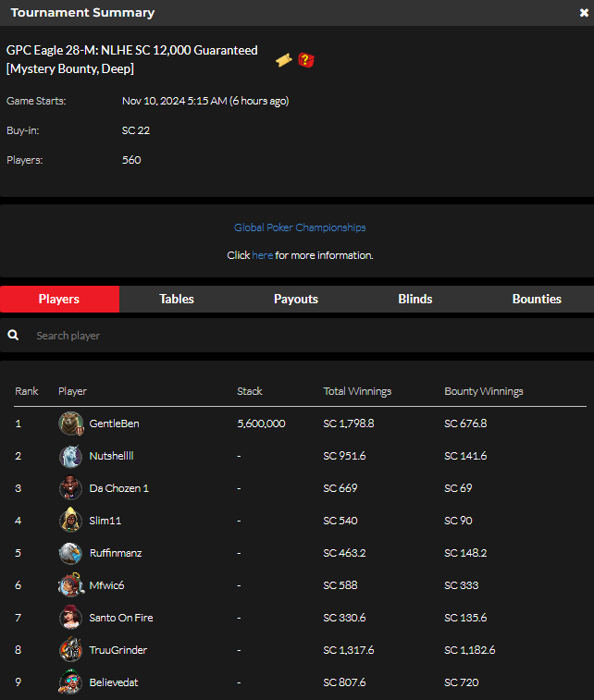
Task: Open the Blinds tab
Action: pyautogui.click(x=415, y=299)
